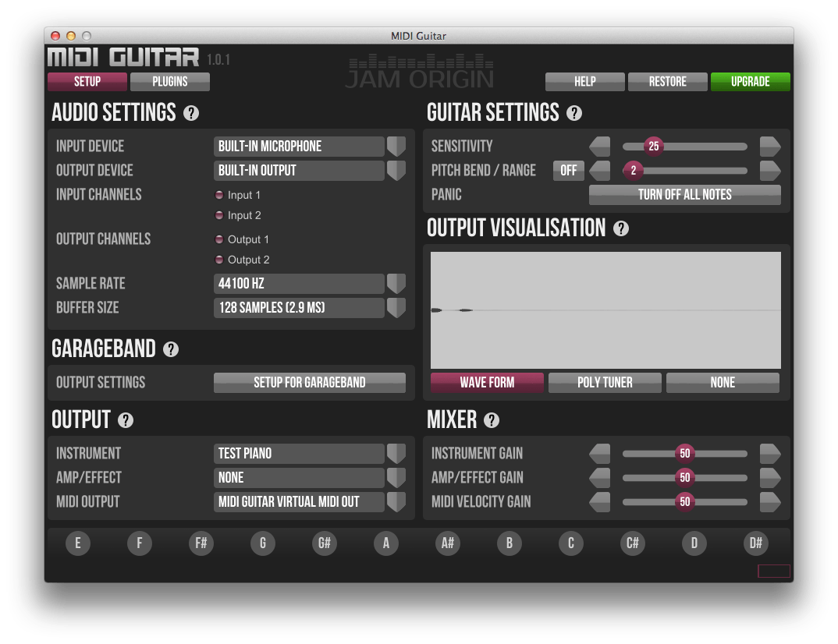
Task: Click the Restore button
Action: tap(668, 82)
